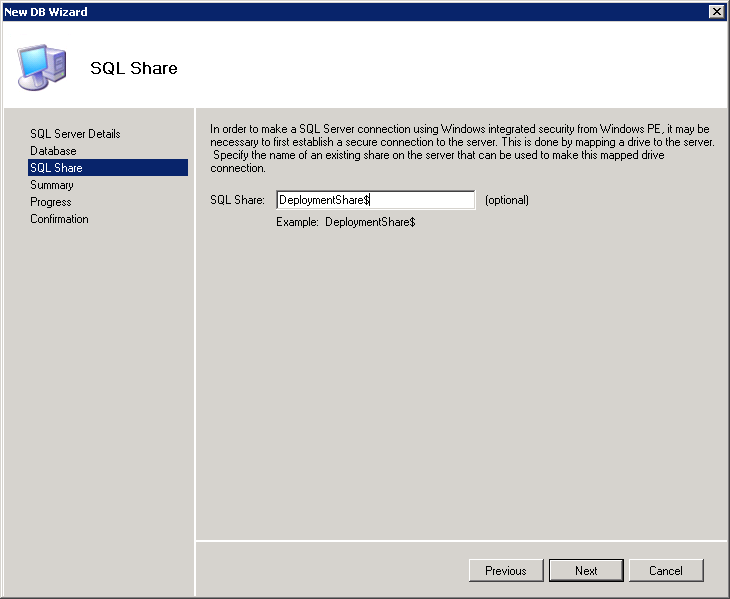The image size is (730, 599).
Task: Select the Confirmation step in sidebar
Action: point(59,219)
